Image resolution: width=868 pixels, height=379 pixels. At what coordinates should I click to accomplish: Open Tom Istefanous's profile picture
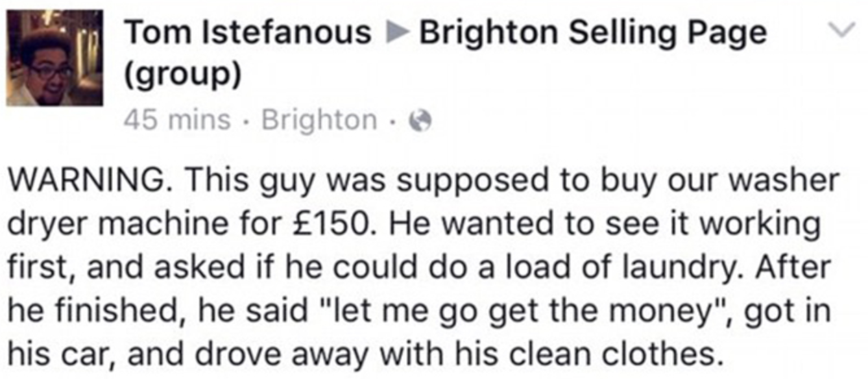click(54, 57)
